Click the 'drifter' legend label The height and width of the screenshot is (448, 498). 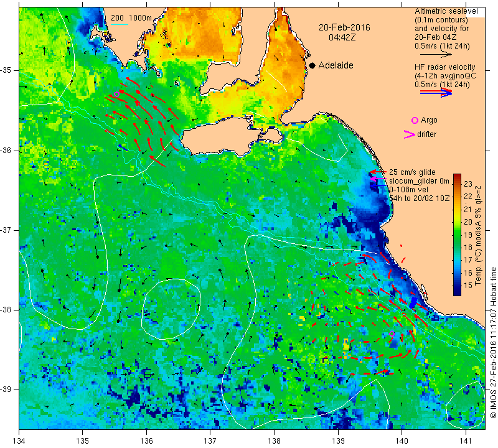coord(426,134)
